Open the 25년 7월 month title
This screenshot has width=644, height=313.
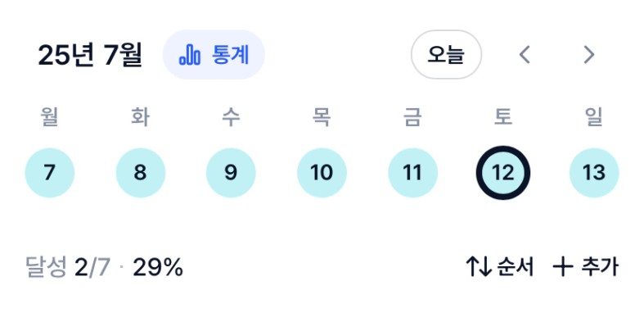coord(90,55)
